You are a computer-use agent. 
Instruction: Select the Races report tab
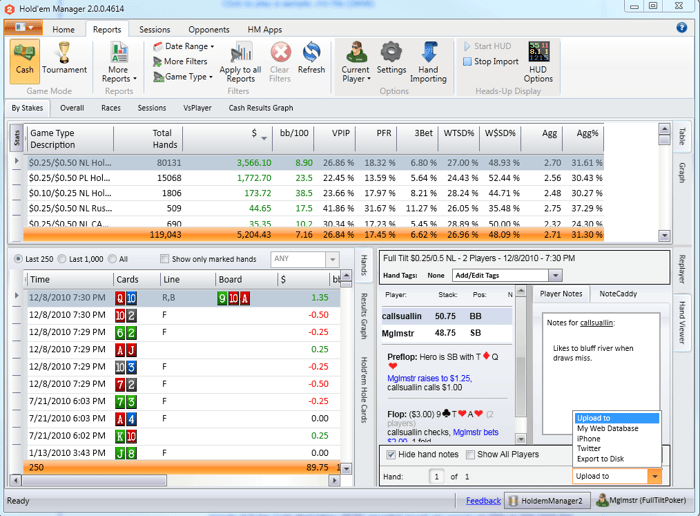(x=111, y=108)
